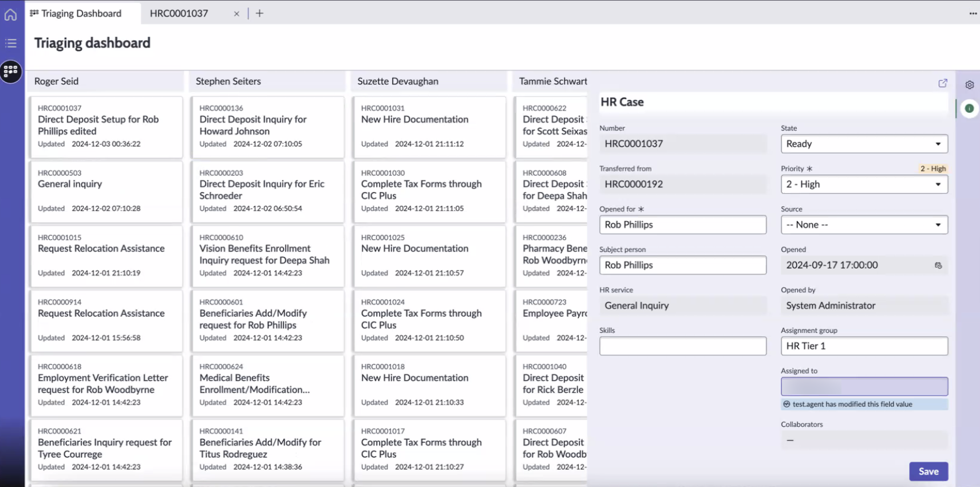
Task: Click the Number field value HRC0001037
Action: click(x=683, y=144)
